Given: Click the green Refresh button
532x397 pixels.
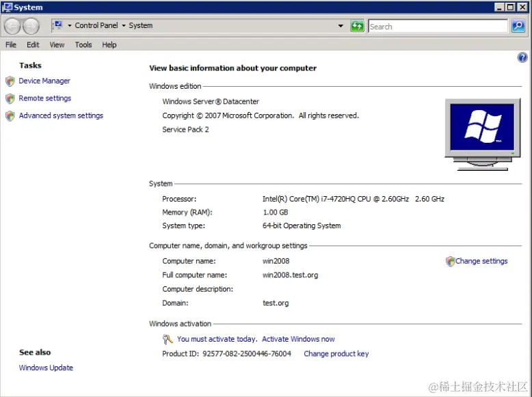Looking at the screenshot, I should (x=357, y=26).
